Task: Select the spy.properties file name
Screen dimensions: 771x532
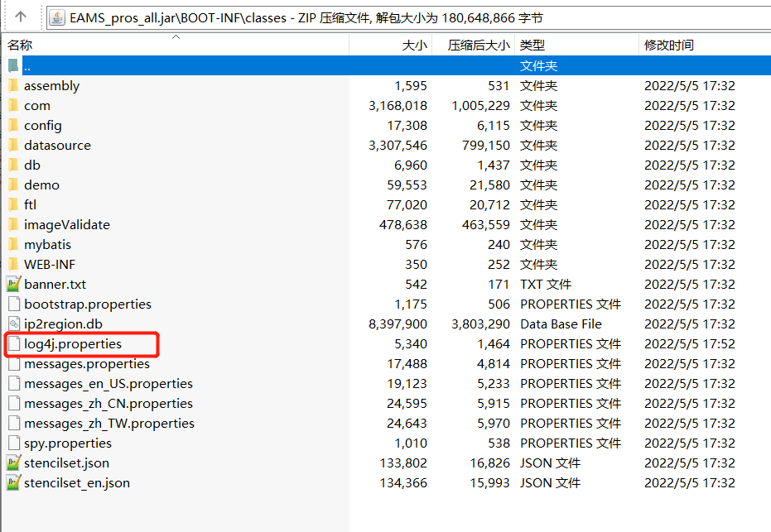Action: pos(68,443)
